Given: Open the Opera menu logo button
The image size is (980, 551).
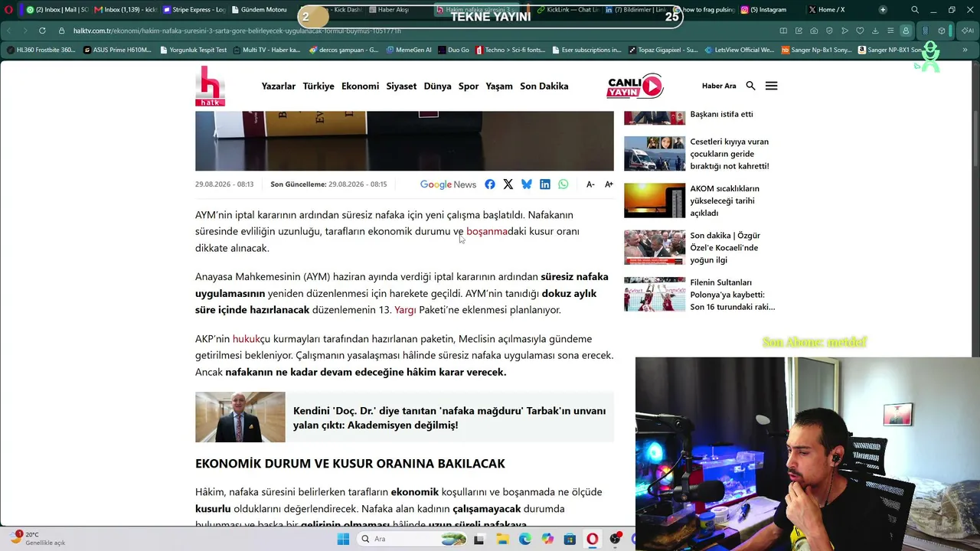Looking at the screenshot, I should click(x=9, y=10).
